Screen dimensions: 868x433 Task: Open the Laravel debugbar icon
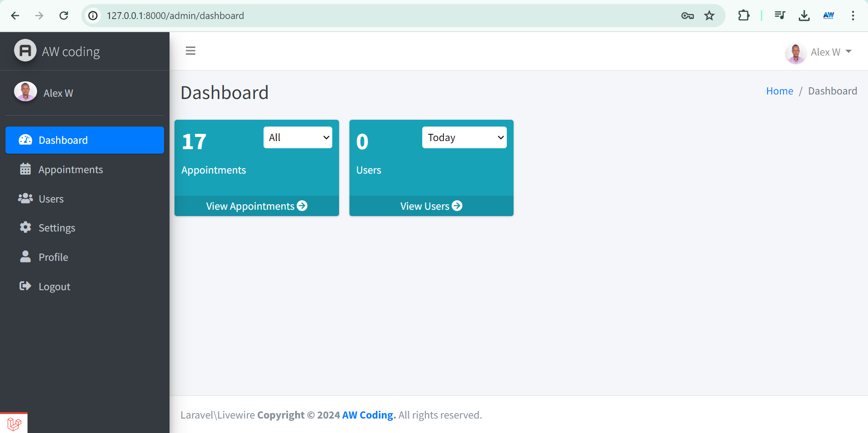(x=14, y=424)
